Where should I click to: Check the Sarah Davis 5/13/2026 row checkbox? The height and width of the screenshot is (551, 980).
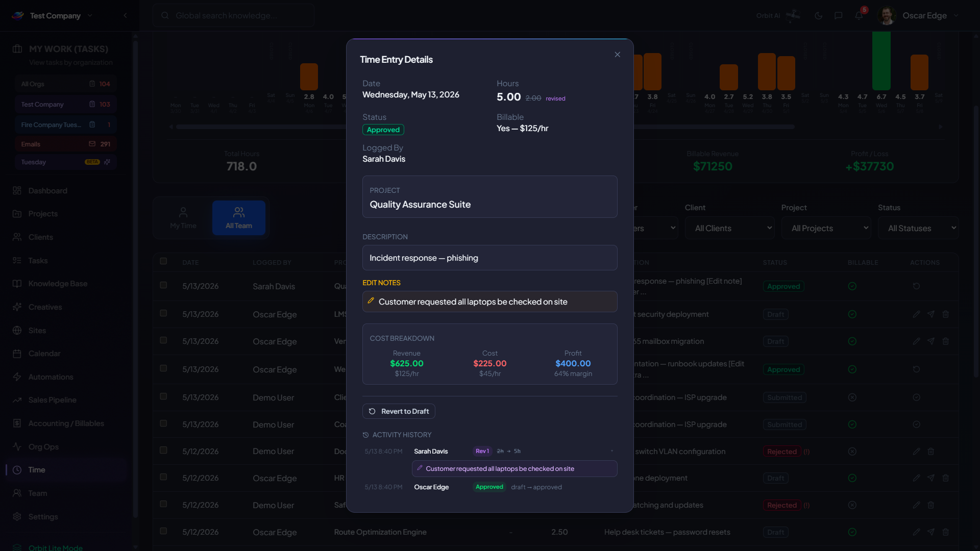(x=163, y=285)
